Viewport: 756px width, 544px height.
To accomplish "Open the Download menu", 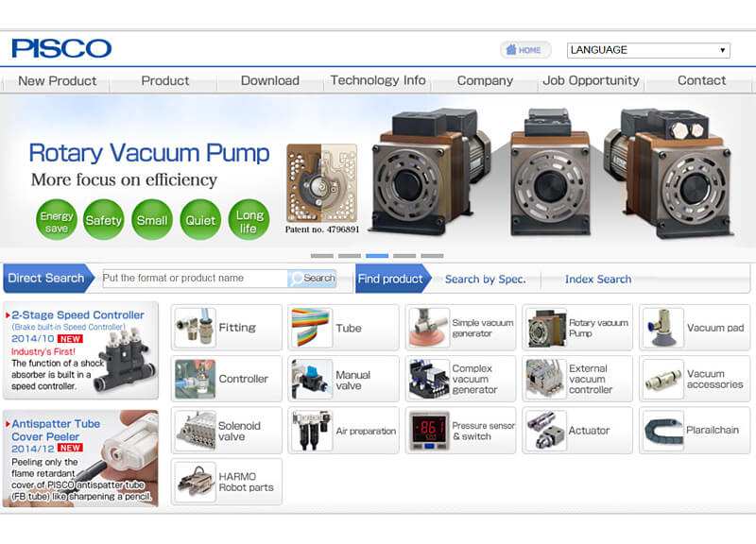I will coord(270,80).
